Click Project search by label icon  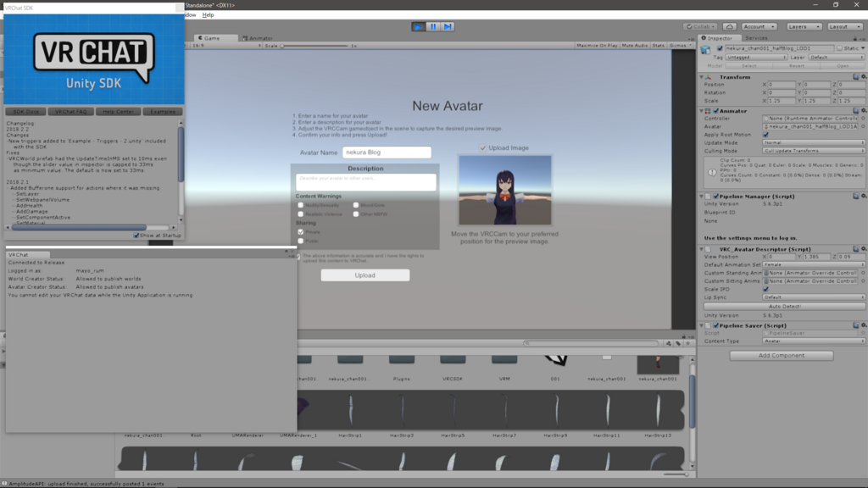click(678, 344)
